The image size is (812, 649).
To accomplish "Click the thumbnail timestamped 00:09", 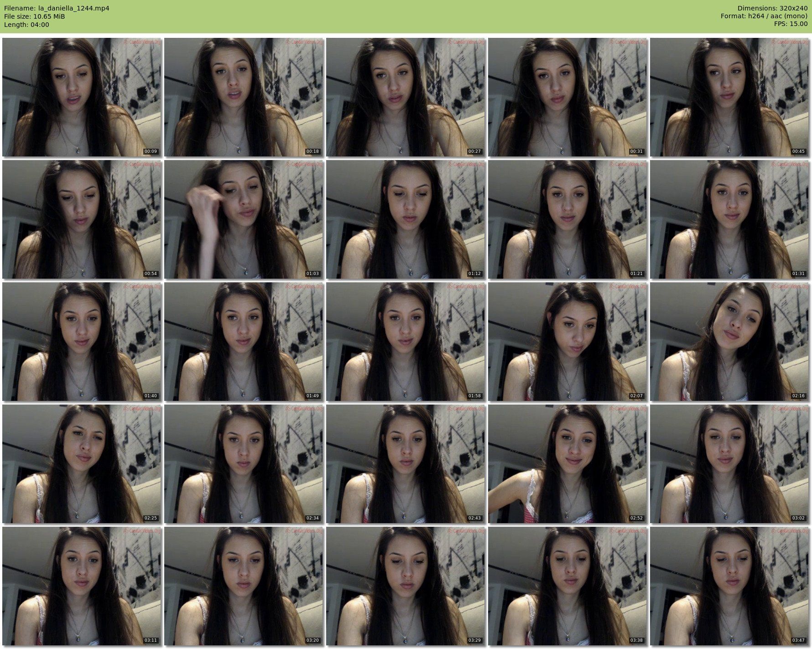I will 82,97.
